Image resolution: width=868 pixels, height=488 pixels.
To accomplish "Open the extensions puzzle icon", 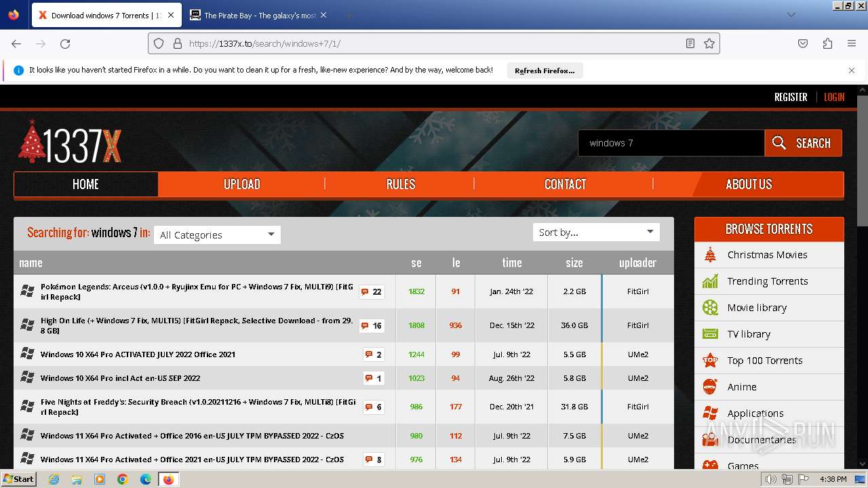I will [827, 43].
